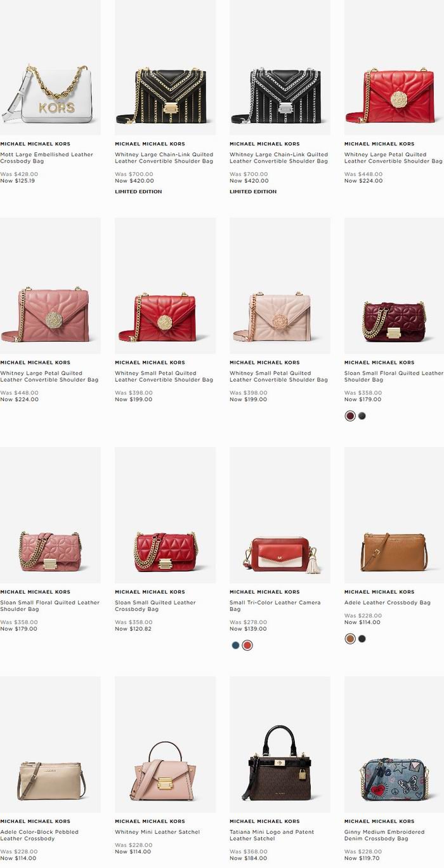Screen dimensions: 444x868
Task: Pick the black swatch for Adele Leather Crossbody
Action: pos(362,639)
